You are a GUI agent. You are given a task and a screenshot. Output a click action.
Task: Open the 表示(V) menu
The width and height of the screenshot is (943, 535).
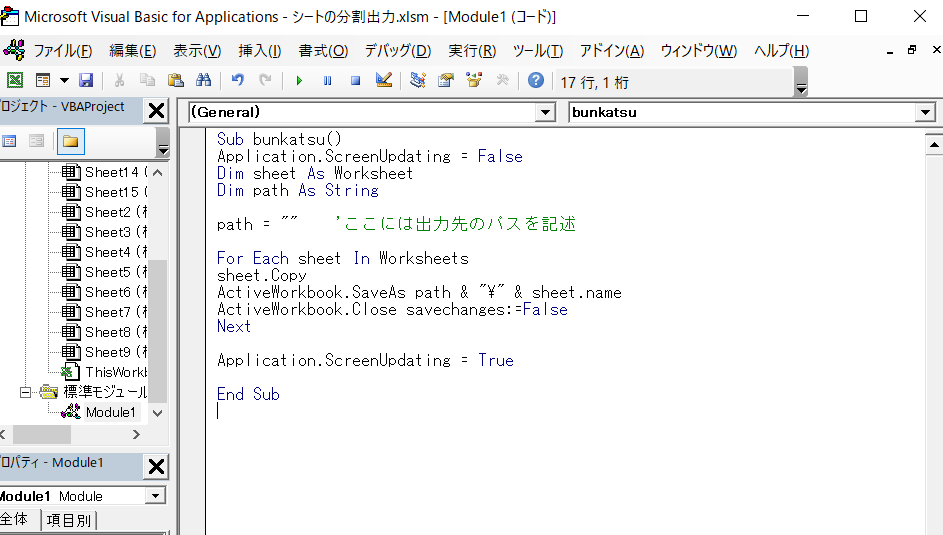pyautogui.click(x=197, y=50)
